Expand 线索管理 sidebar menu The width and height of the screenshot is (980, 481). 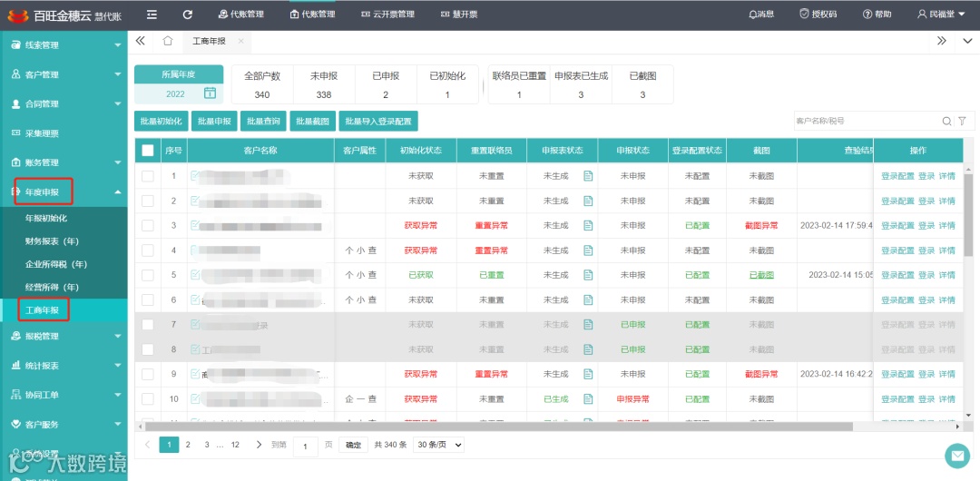coord(64,45)
